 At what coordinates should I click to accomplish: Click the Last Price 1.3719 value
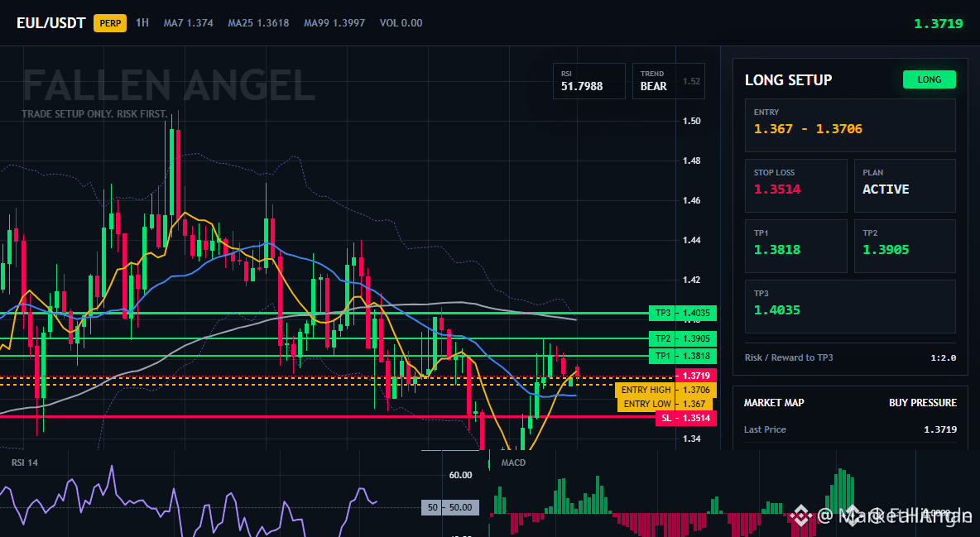940,429
